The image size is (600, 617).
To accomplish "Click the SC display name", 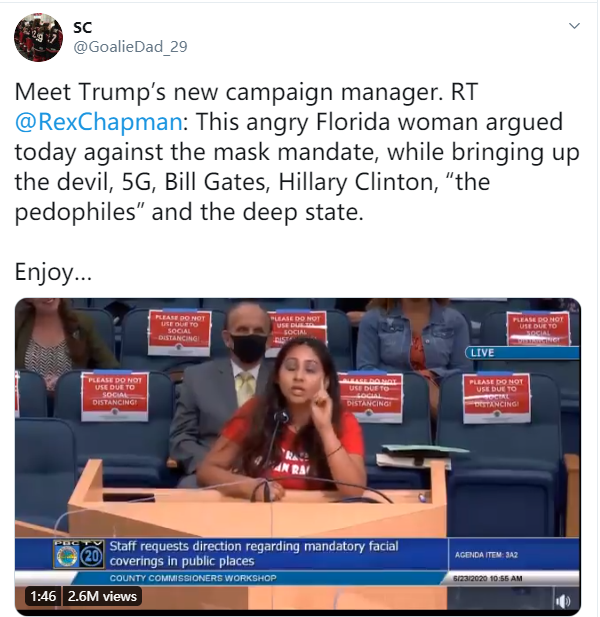I will click(x=83, y=28).
